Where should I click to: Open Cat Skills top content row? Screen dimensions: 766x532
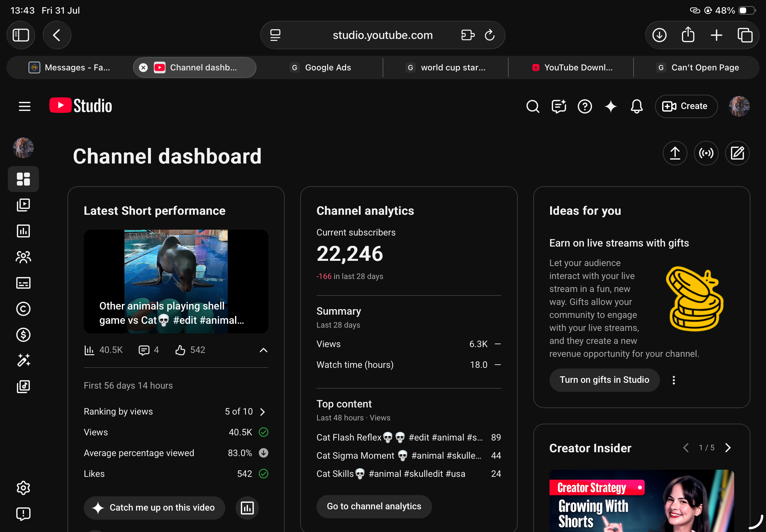coord(409,474)
